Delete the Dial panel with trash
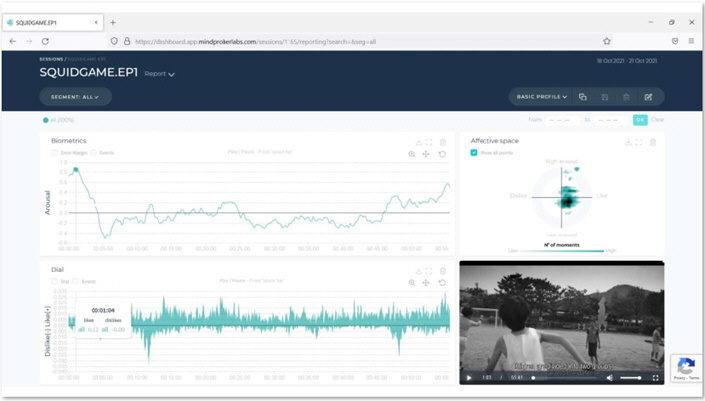The height and width of the screenshot is (401, 705). click(443, 271)
